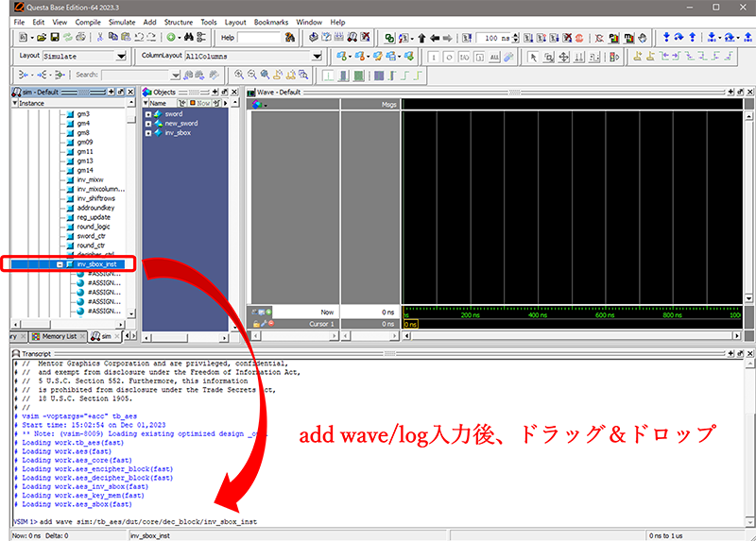Collapse the inv_sbox_inst tree node
756x541 pixels.
tap(60, 264)
